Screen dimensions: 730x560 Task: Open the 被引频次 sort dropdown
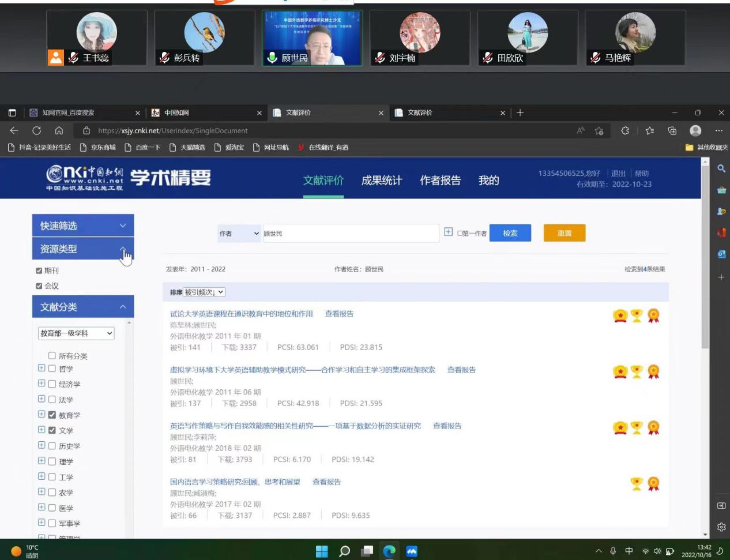click(204, 292)
